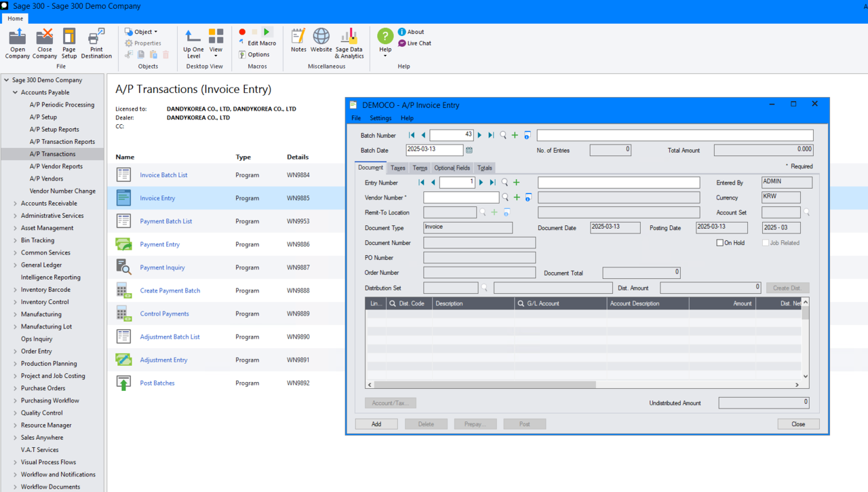The width and height of the screenshot is (868, 492).
Task: Open the View dropdown in Desktop View
Action: point(216,43)
